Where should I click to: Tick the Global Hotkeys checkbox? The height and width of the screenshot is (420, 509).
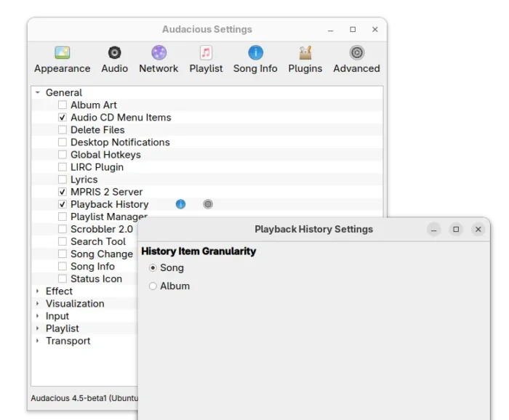coord(63,155)
